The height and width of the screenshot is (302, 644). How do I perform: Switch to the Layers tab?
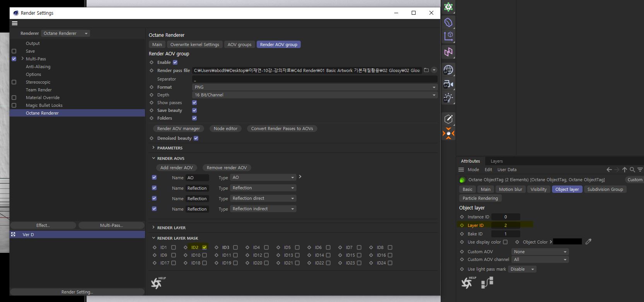click(497, 161)
